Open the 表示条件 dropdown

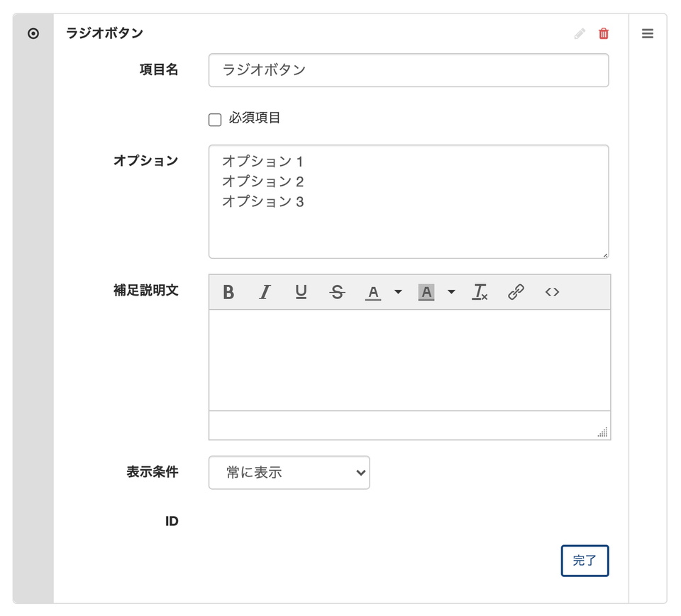tap(289, 473)
